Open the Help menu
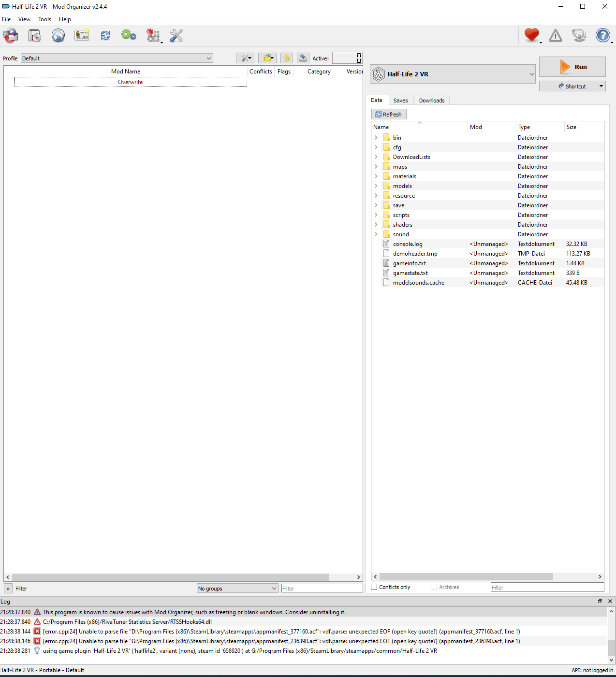Image resolution: width=616 pixels, height=677 pixels. [65, 19]
